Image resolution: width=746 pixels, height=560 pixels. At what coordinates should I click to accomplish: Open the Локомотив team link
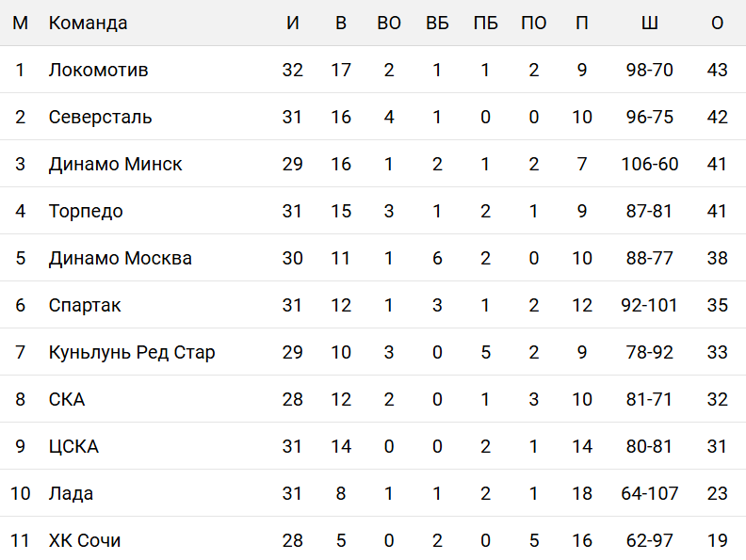pos(98,70)
